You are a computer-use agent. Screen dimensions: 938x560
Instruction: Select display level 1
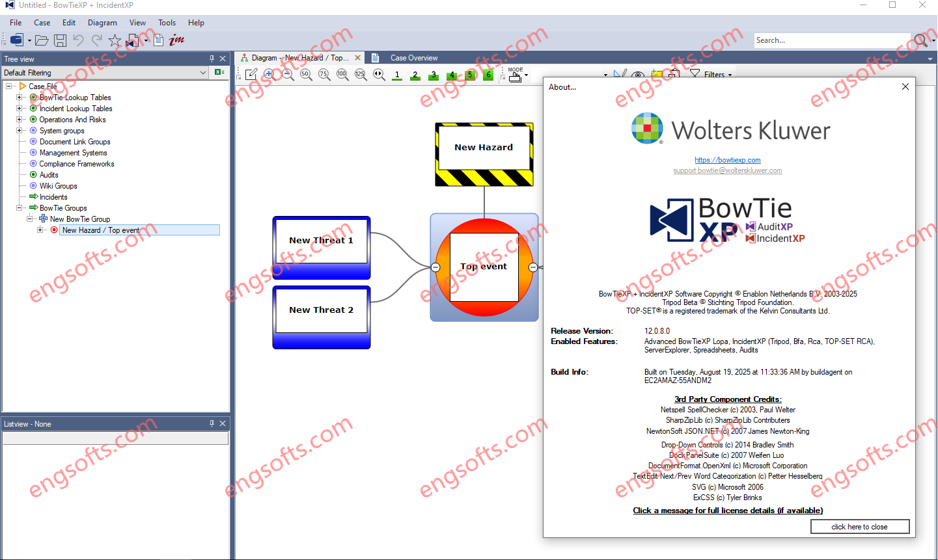click(x=397, y=75)
